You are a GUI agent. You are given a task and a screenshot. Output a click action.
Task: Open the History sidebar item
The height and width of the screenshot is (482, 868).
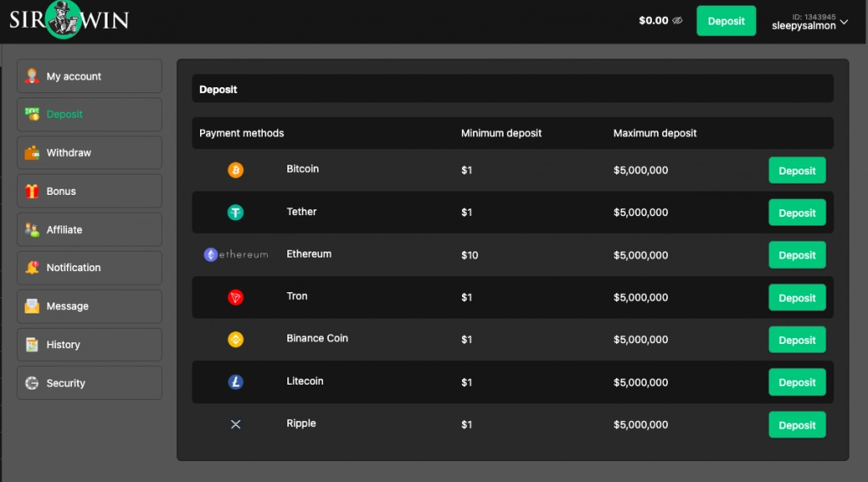[x=89, y=345]
